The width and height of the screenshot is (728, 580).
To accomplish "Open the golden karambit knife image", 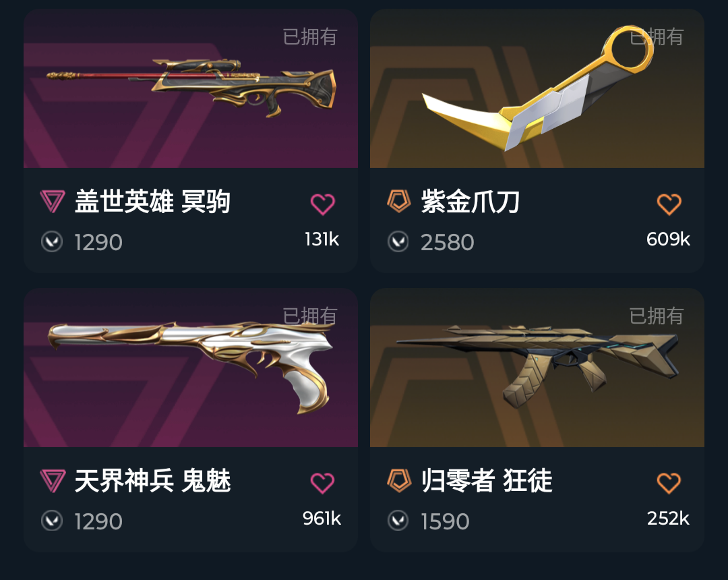I will (x=537, y=88).
